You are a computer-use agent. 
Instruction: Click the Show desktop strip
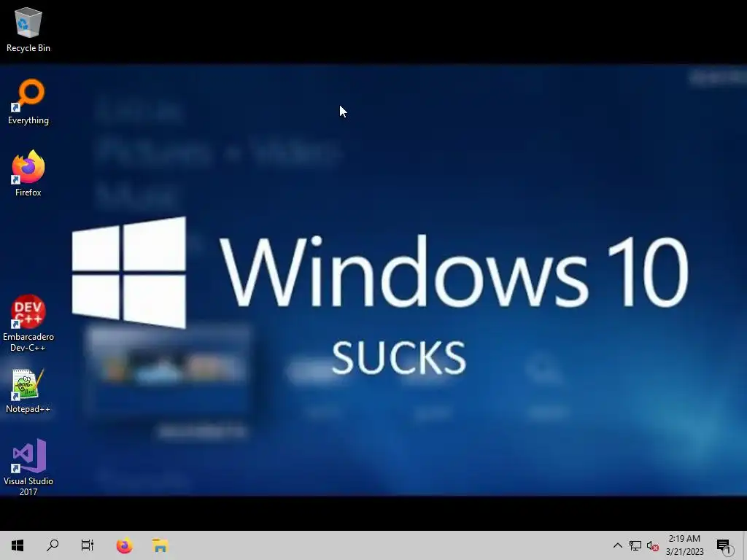(744, 545)
